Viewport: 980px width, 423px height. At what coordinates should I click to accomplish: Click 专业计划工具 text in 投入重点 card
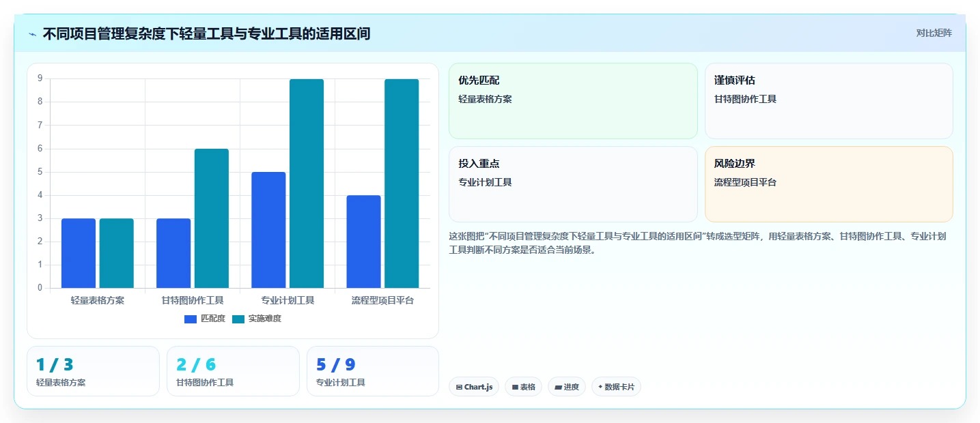pos(485,182)
